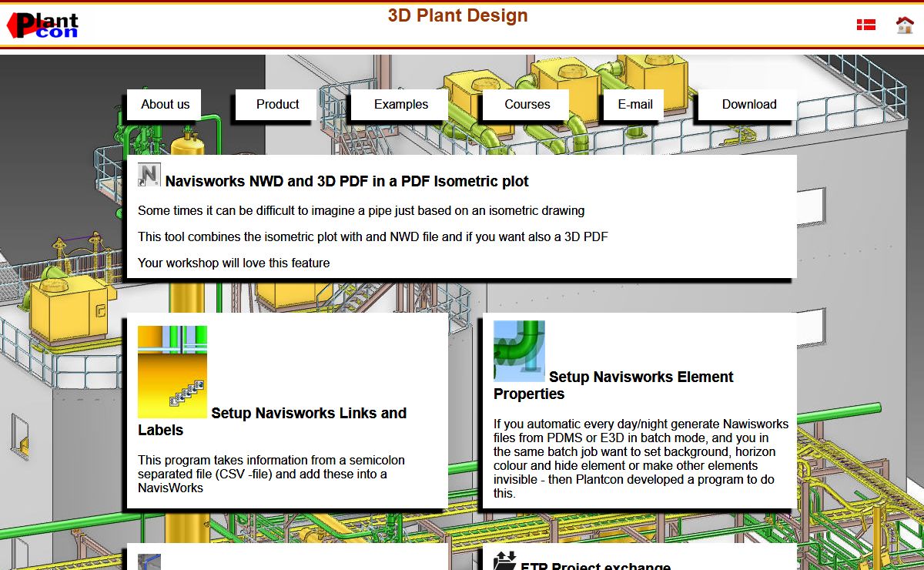Open the E-mail menu item

coord(634,105)
